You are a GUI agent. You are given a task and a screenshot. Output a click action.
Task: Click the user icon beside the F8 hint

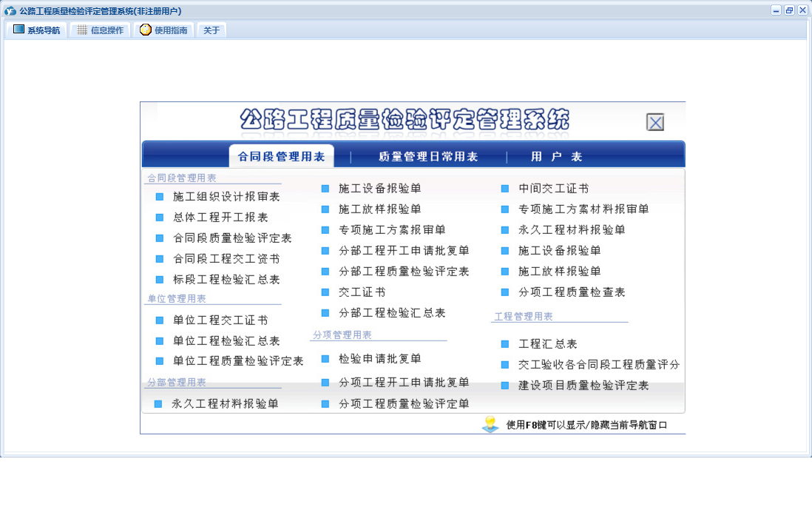[490, 425]
